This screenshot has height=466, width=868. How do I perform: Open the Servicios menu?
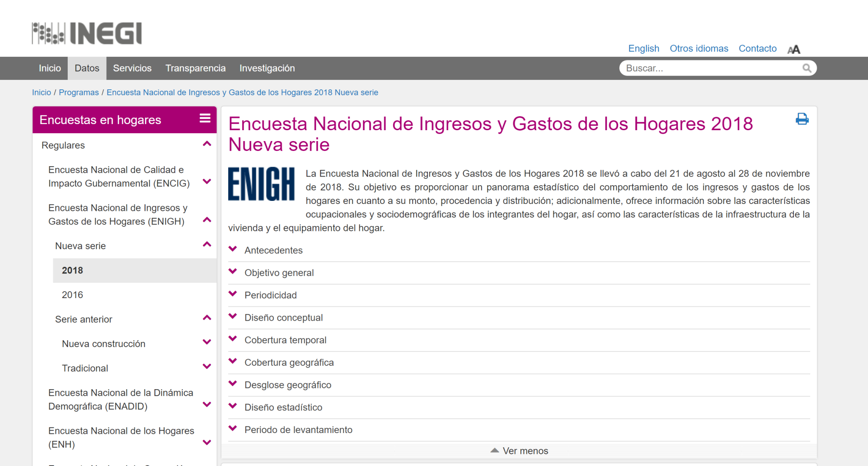(x=132, y=68)
